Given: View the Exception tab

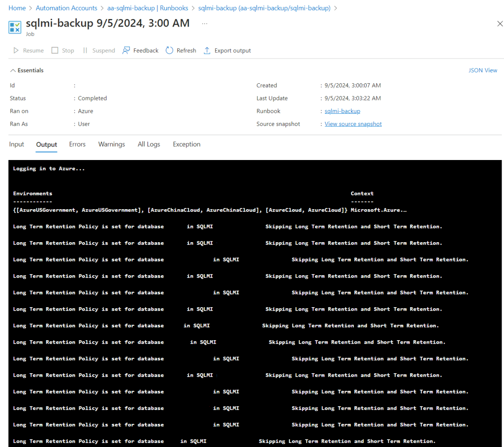Looking at the screenshot, I should (x=187, y=144).
